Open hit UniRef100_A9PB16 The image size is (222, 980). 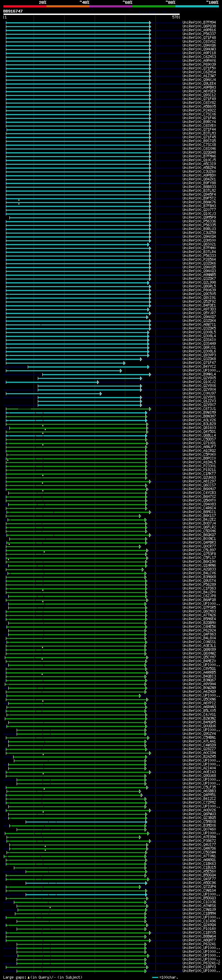point(199,30)
